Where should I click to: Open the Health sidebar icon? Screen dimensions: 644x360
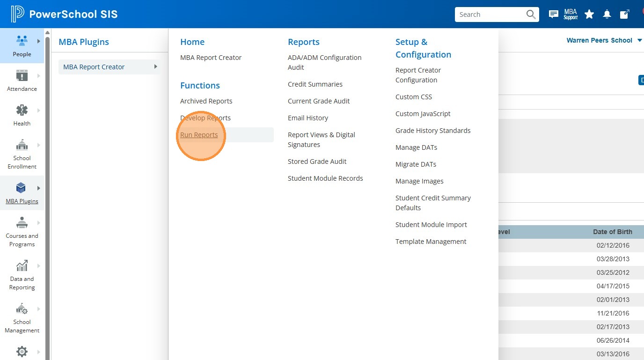coord(22,110)
